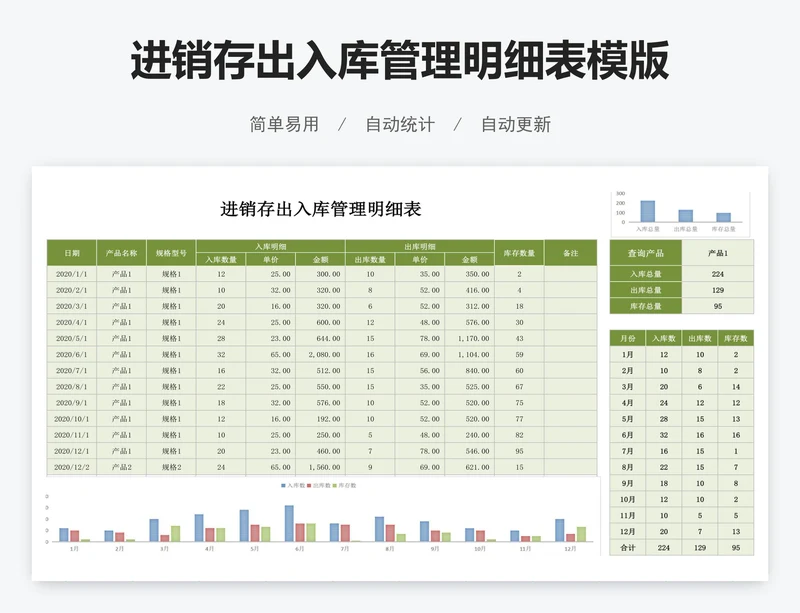Select the 入库总量 bar in small chart
This screenshot has width=800, height=613.
[648, 210]
